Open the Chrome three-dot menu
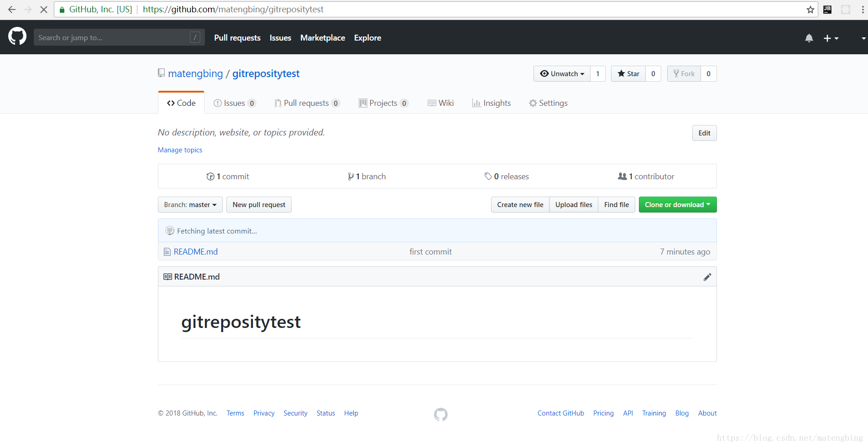 pyautogui.click(x=863, y=10)
